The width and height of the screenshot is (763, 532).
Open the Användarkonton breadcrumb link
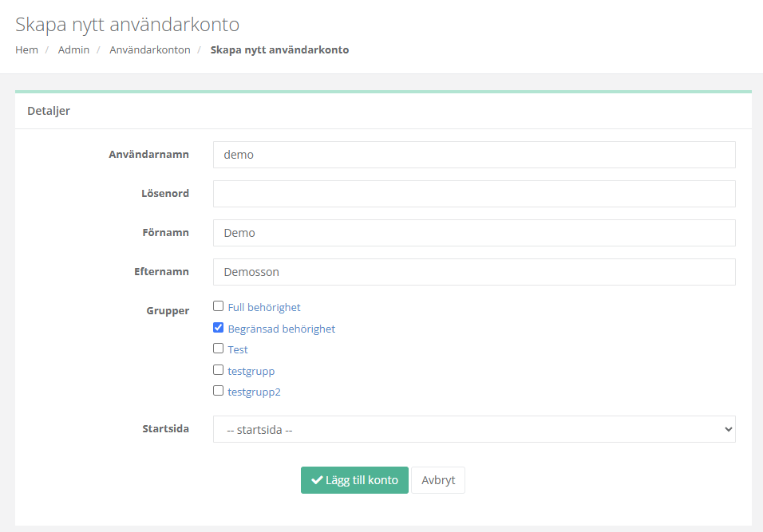pos(150,49)
